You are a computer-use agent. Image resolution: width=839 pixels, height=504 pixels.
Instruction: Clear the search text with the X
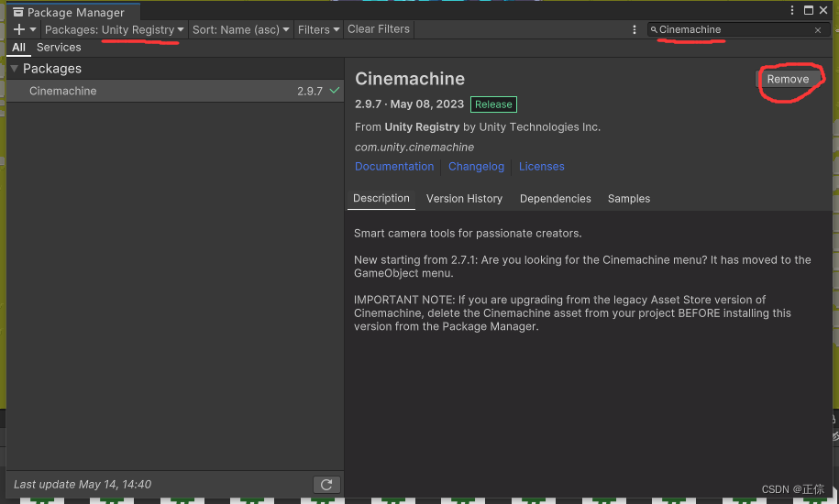click(x=818, y=30)
